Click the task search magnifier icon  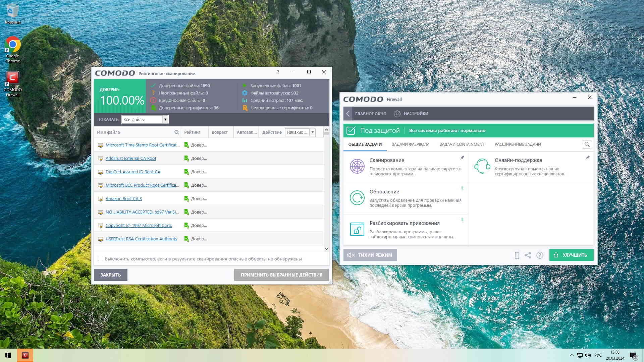pos(587,144)
